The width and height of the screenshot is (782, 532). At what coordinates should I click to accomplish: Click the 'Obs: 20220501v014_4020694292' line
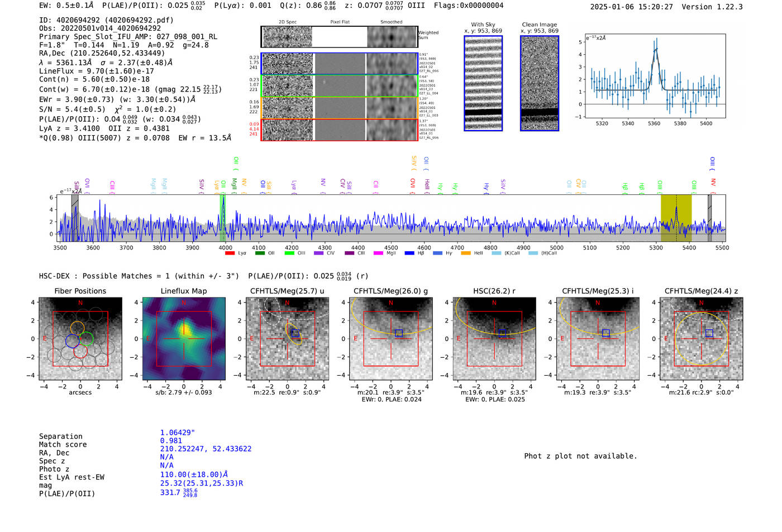[x=100, y=28]
